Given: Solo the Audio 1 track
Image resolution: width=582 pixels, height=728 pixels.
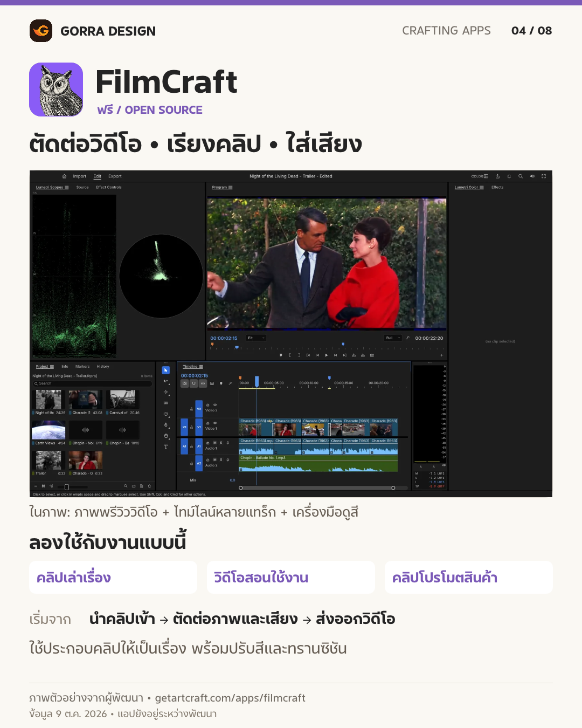Looking at the screenshot, I should pos(221,443).
